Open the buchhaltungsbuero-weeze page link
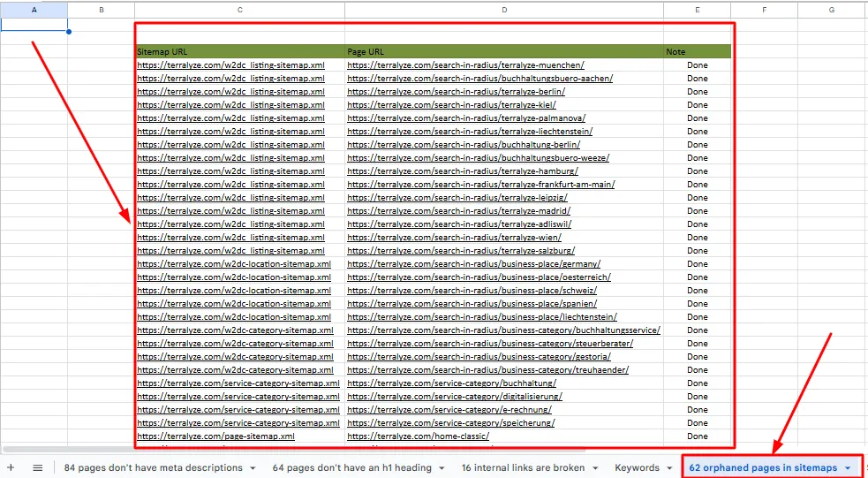This screenshot has height=478, width=868. tap(479, 158)
